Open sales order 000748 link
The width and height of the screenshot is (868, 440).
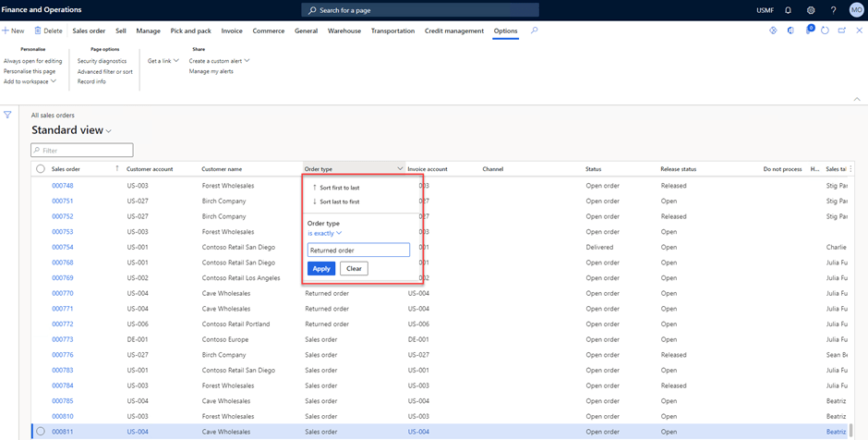click(x=63, y=186)
